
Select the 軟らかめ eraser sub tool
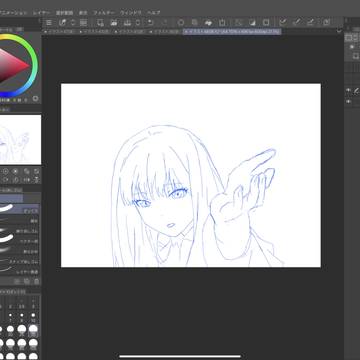(x=20, y=251)
